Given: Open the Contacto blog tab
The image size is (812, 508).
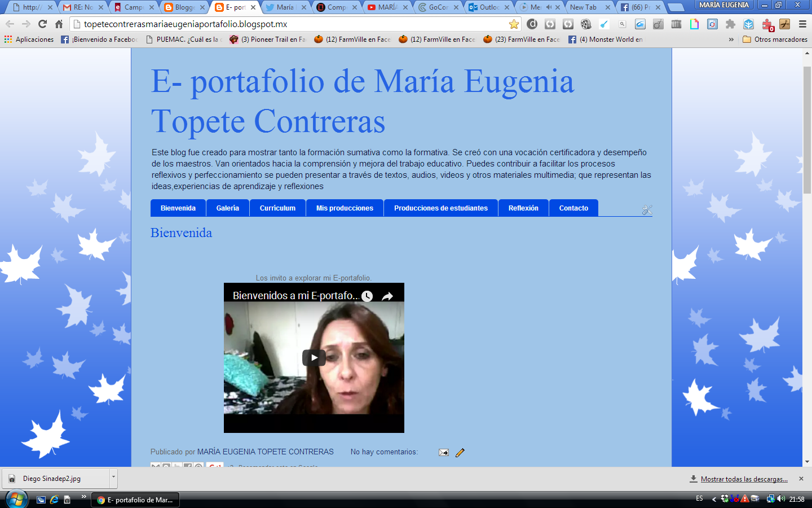Looking at the screenshot, I should [x=573, y=208].
